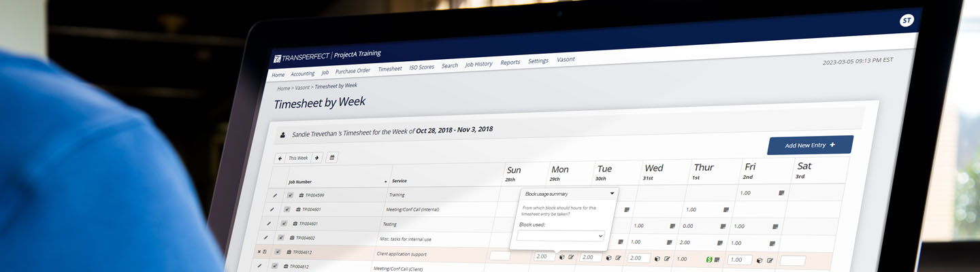Open the Vasont menu

pyautogui.click(x=566, y=59)
